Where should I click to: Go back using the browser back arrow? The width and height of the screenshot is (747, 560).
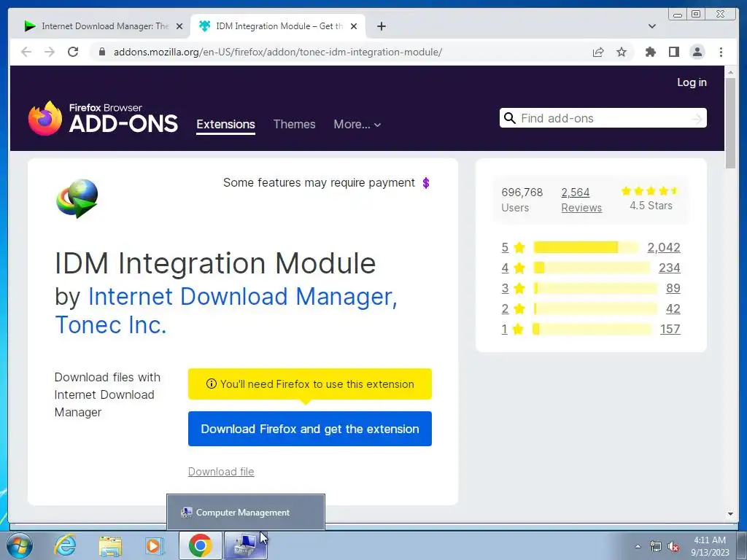click(x=26, y=52)
